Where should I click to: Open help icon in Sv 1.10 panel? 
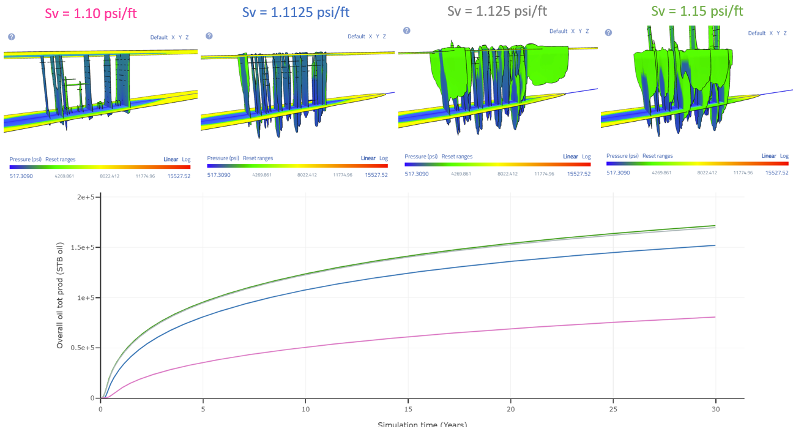click(10, 36)
